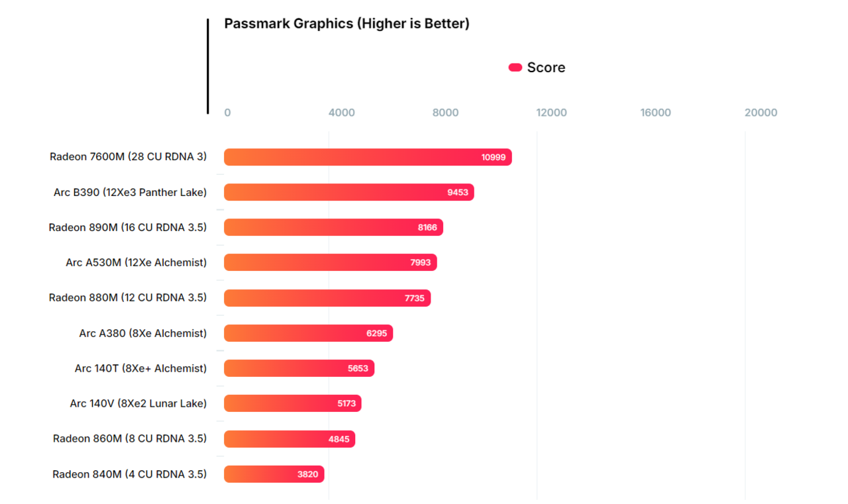Click the Radeon 880M bar with 7735

pos(327,298)
